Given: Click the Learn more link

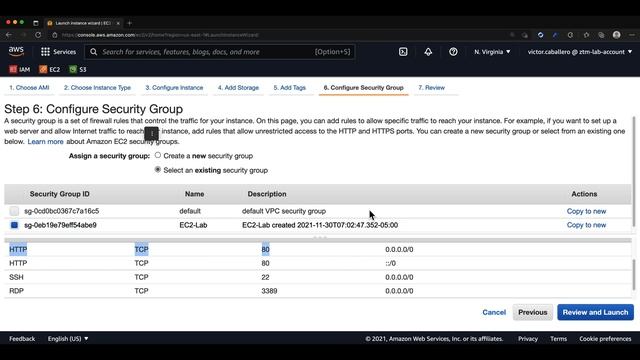Looking at the screenshot, I should pos(45,142).
